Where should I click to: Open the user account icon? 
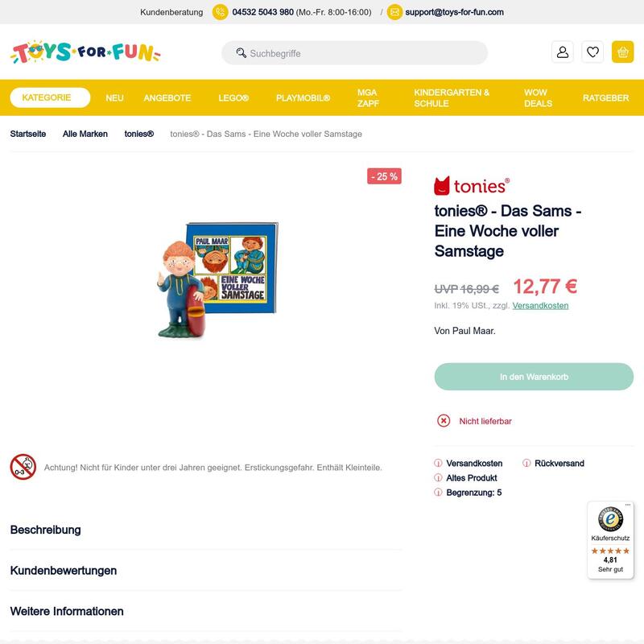[x=562, y=52]
